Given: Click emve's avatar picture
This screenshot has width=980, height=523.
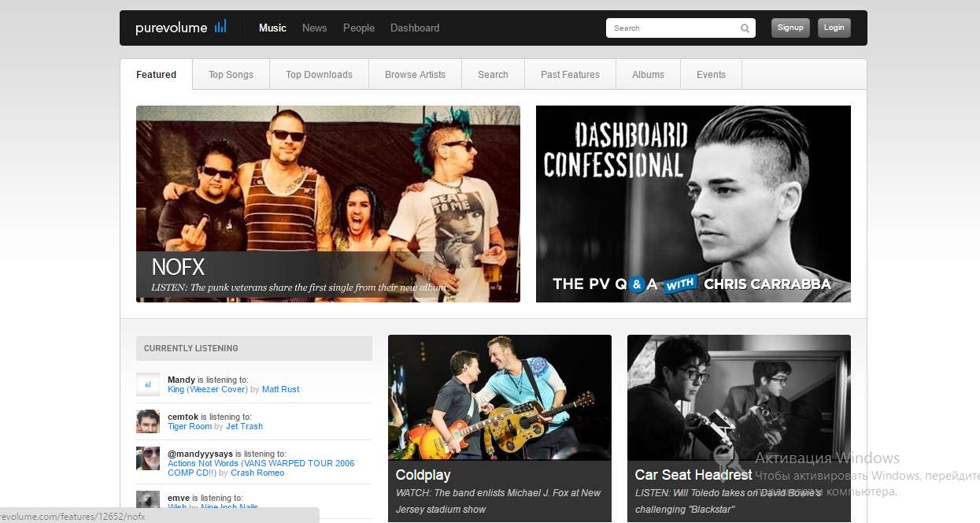Looking at the screenshot, I should click(x=148, y=499).
